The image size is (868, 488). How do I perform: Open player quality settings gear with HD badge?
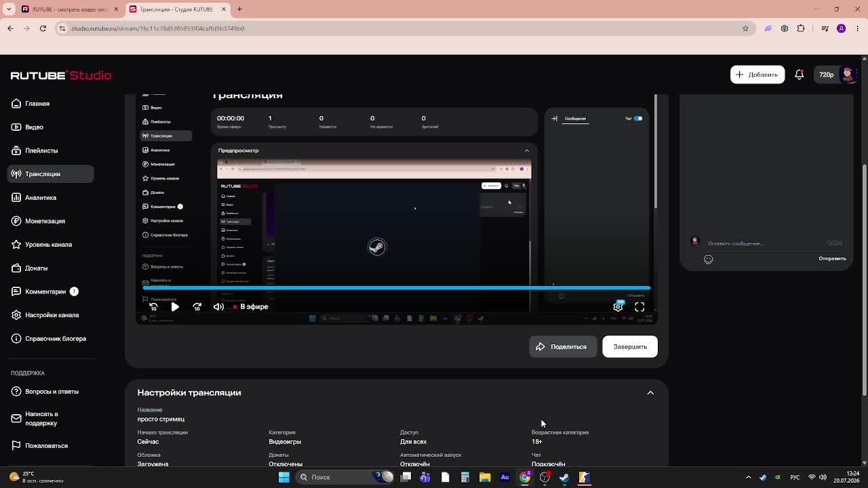click(618, 306)
